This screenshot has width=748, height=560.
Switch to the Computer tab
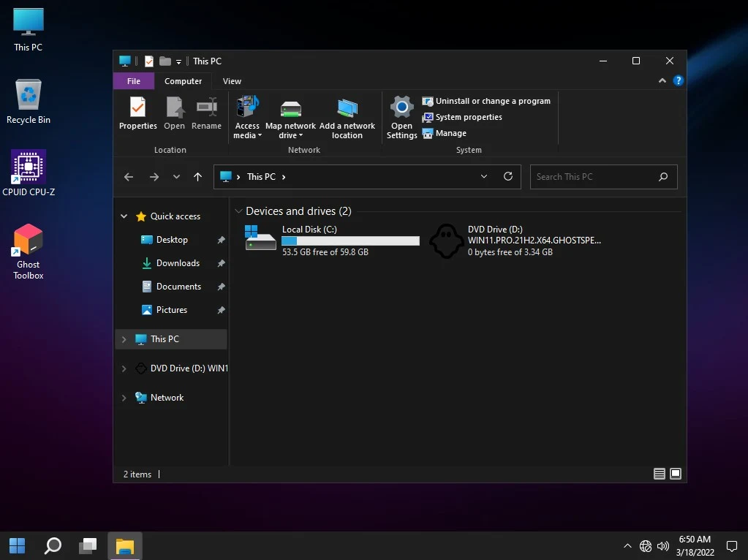point(184,81)
